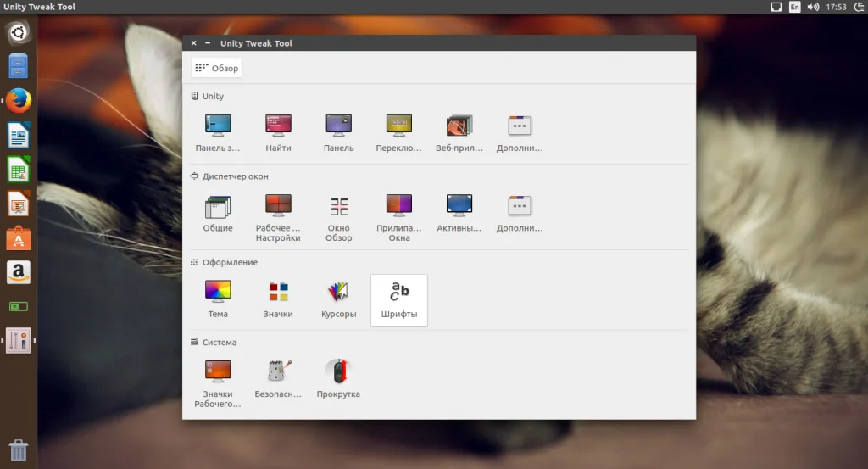868x469 pixels.
Task: Open the Панель settings in Unity section
Action: tap(338, 133)
